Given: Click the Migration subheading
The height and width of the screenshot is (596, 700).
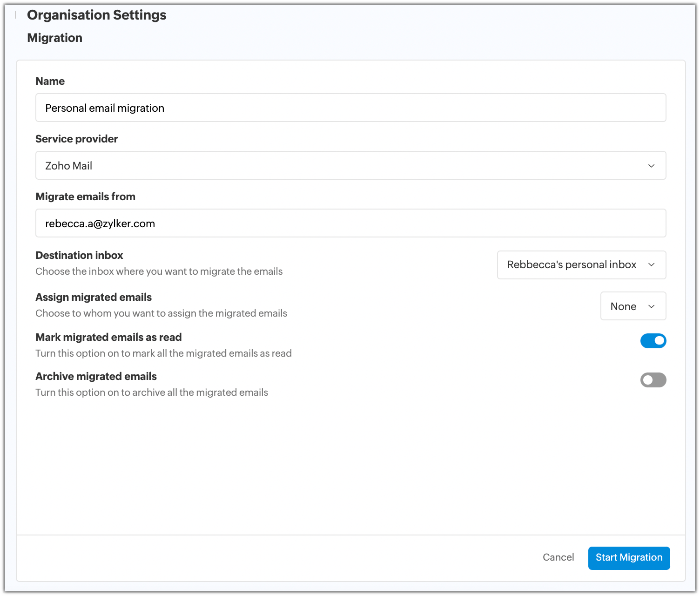Looking at the screenshot, I should click(x=54, y=38).
